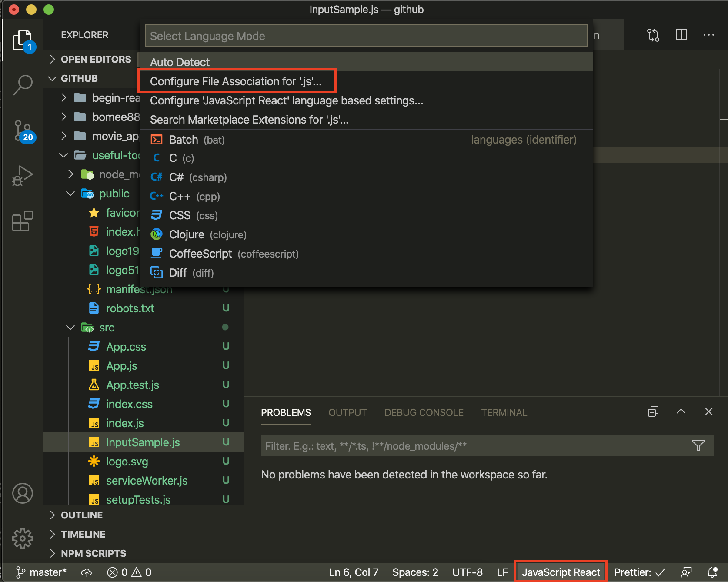
Task: Choose Search Marketplace Extensions for '.js'
Action: (366, 120)
